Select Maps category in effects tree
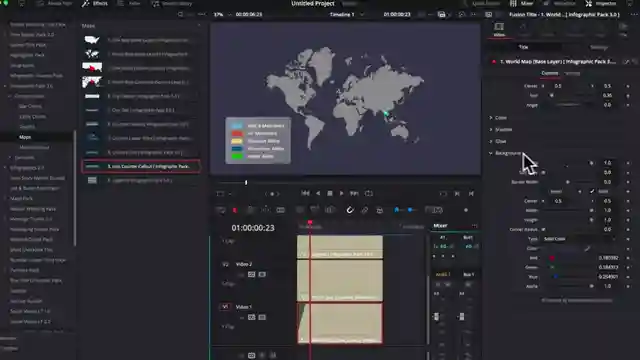Viewport: 640px width, 360px height. [25, 137]
